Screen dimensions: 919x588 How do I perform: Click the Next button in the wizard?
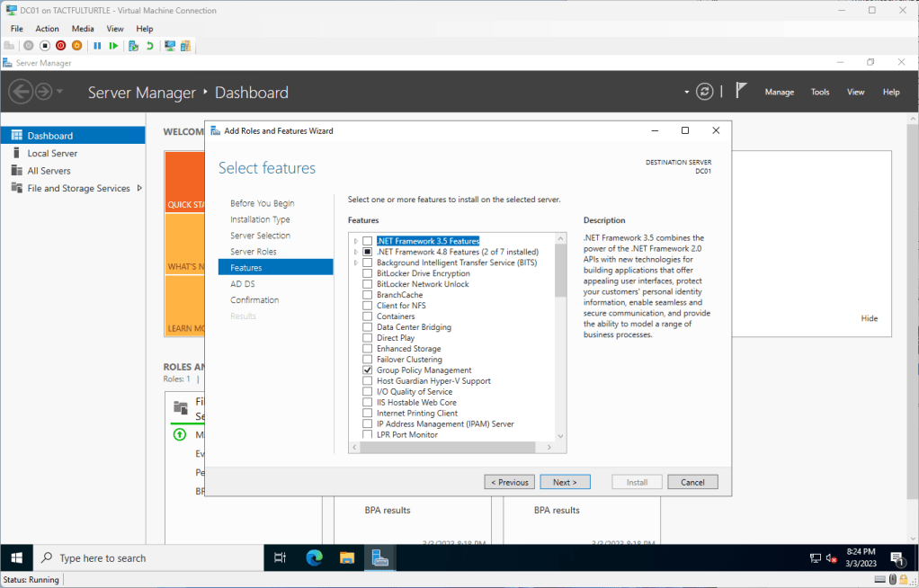click(565, 482)
